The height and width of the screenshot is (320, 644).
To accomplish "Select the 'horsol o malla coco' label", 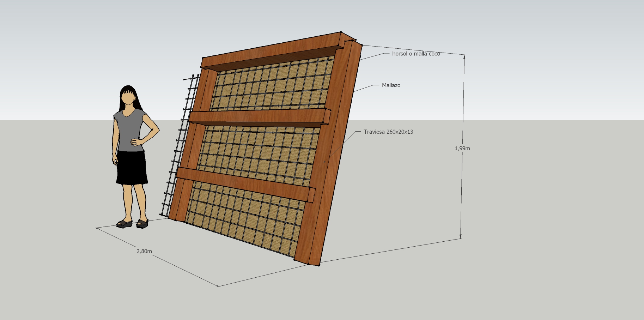I will (416, 54).
